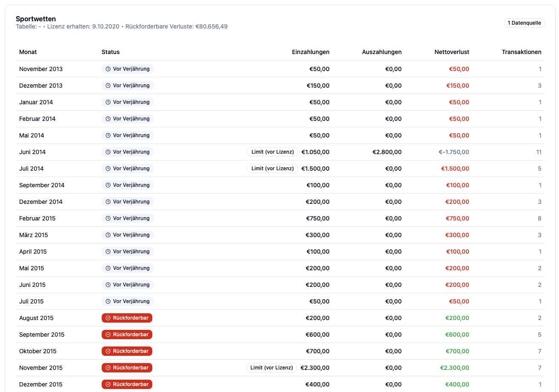Expand the Limit (vor Lizenz) tag on Juni 2014
Image resolution: width=559 pixels, height=392 pixels.
(x=272, y=152)
